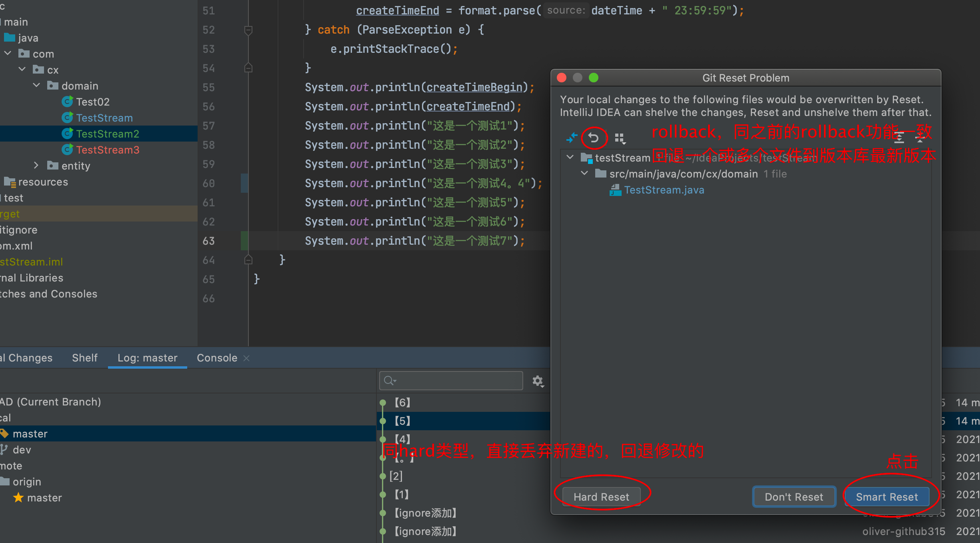Toggle fold marker at line 64
Image resolution: width=980 pixels, height=543 pixels.
[248, 260]
